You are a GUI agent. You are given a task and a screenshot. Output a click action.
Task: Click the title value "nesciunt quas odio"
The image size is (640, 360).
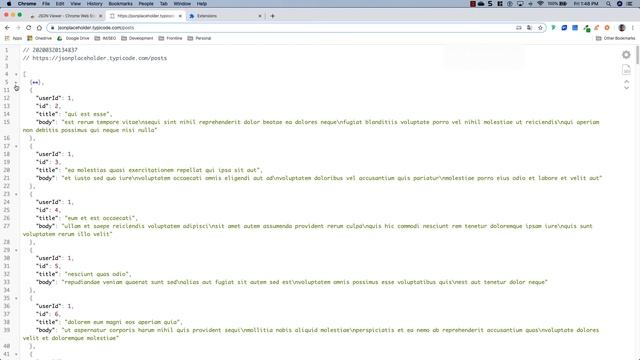click(97, 274)
